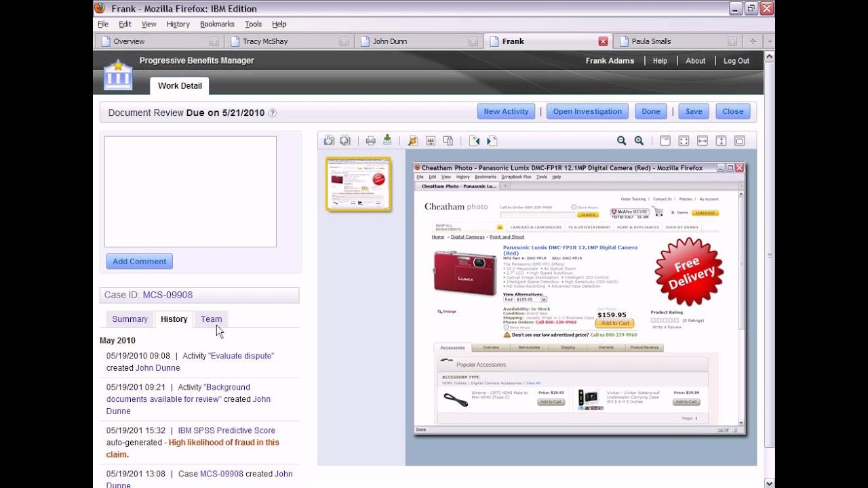
Task: Save the work detail with the Save button
Action: tap(694, 112)
